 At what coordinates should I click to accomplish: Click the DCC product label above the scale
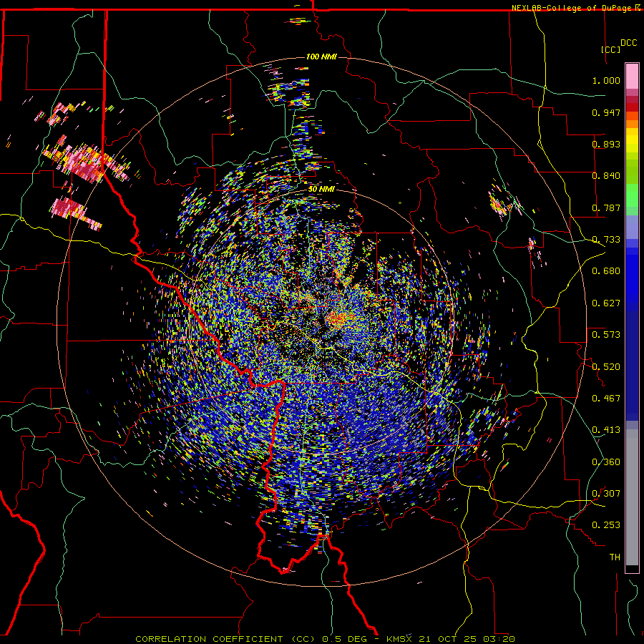coord(628,43)
